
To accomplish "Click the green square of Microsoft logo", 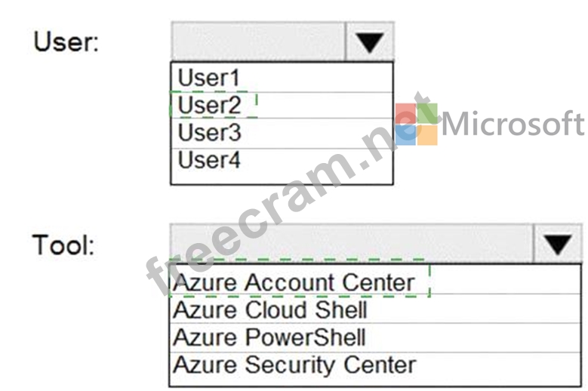I will click(427, 113).
